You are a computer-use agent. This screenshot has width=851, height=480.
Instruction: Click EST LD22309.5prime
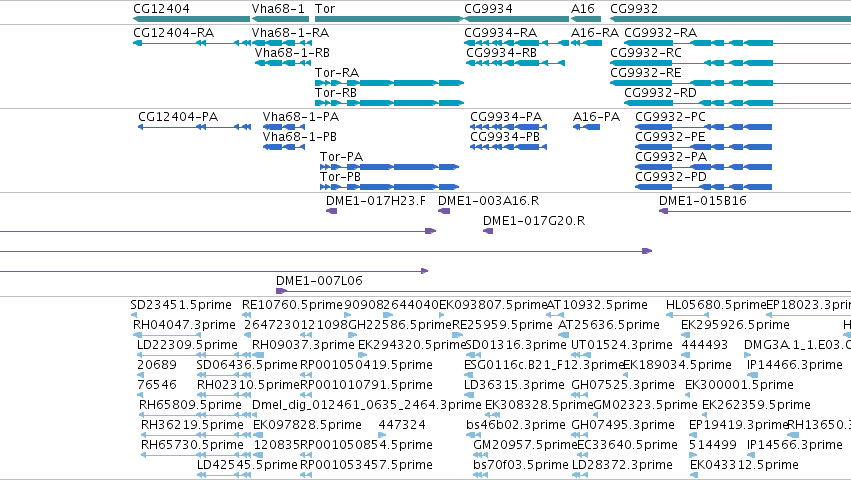click(187, 345)
